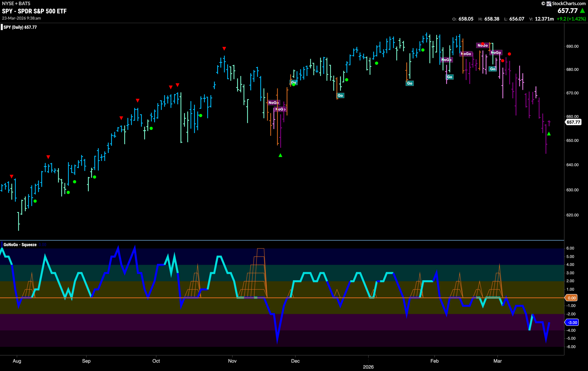Click the green up arrow beside 657.77 header price
The image size is (588, 371).
(x=583, y=11)
